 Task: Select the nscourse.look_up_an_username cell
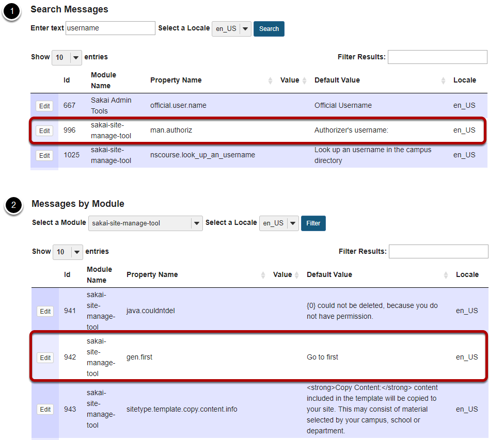click(202, 155)
